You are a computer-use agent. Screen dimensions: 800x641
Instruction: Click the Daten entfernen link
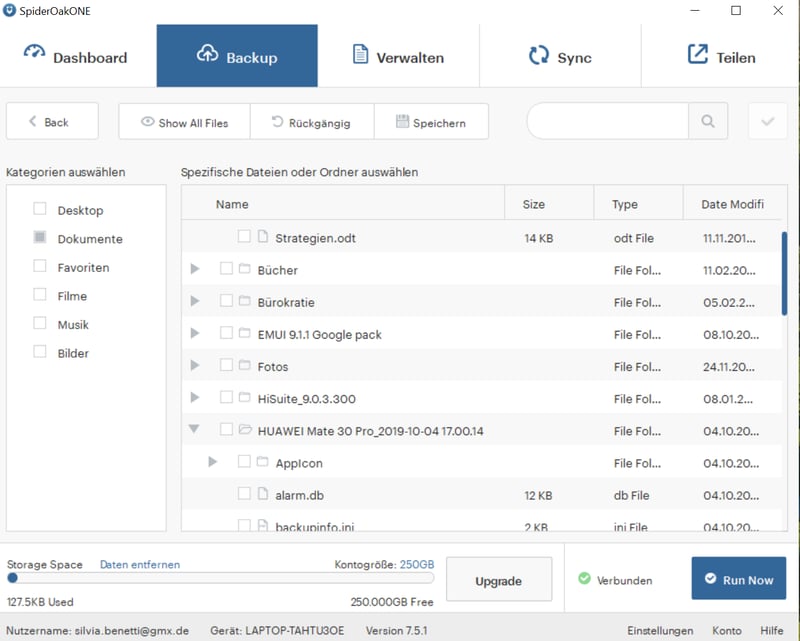140,565
